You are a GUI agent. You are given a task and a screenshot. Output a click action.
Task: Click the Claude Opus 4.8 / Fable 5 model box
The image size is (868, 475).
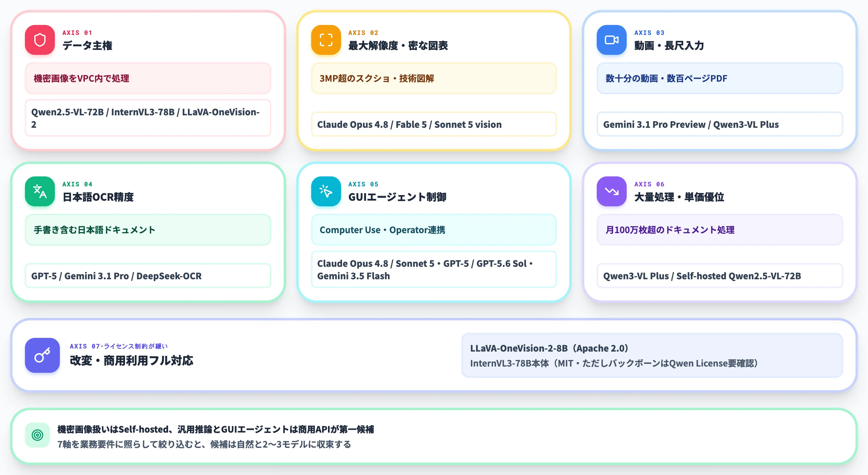coord(434,124)
